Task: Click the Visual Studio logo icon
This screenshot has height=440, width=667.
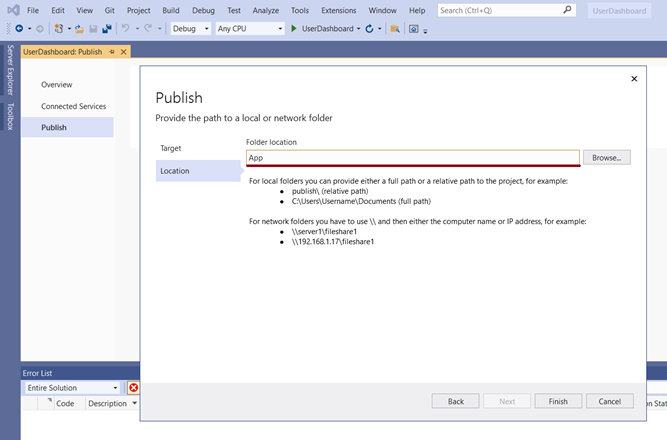Action: pos(13,10)
